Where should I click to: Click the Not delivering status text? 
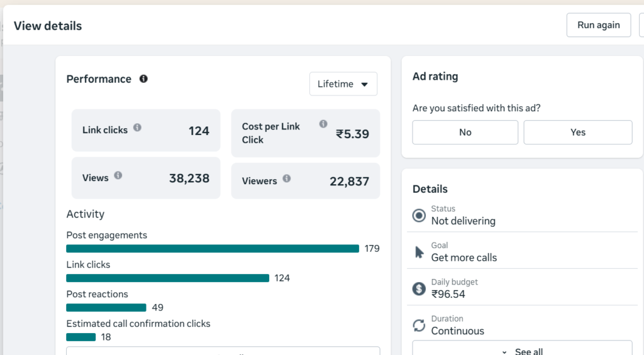tap(464, 221)
